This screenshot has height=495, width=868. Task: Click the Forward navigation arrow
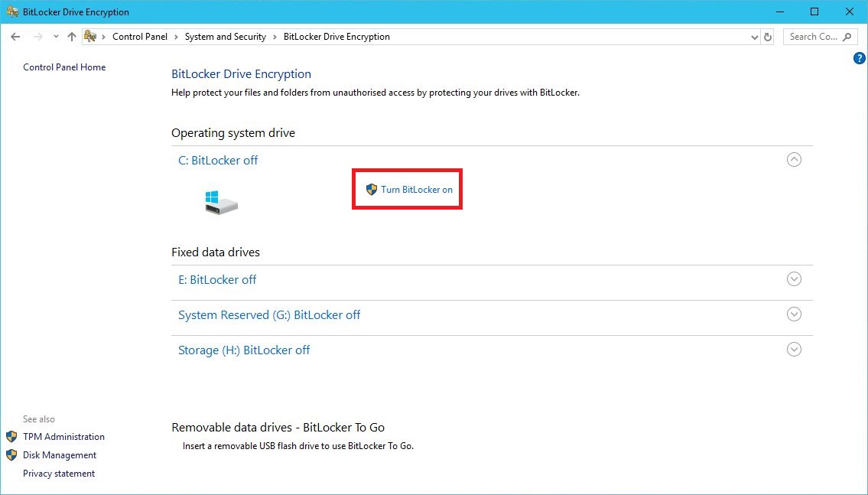(37, 37)
